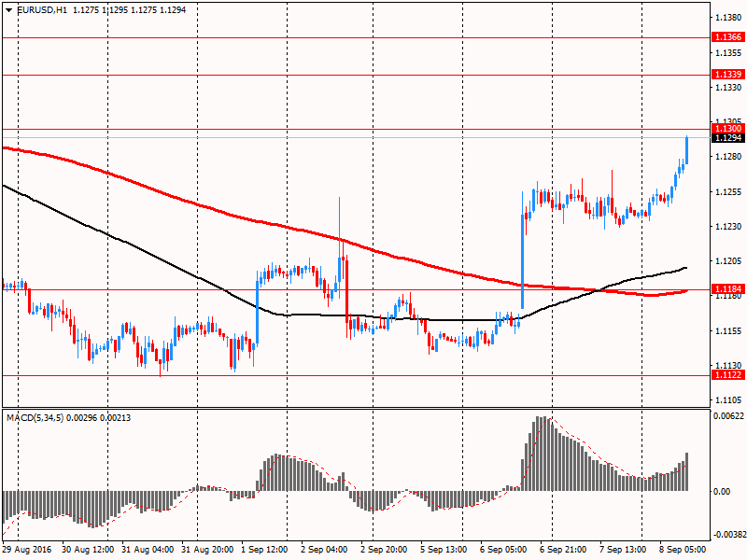The image size is (747, 560).
Task: Select the 6 Sep 21:00 time axis label
Action: tap(563, 550)
